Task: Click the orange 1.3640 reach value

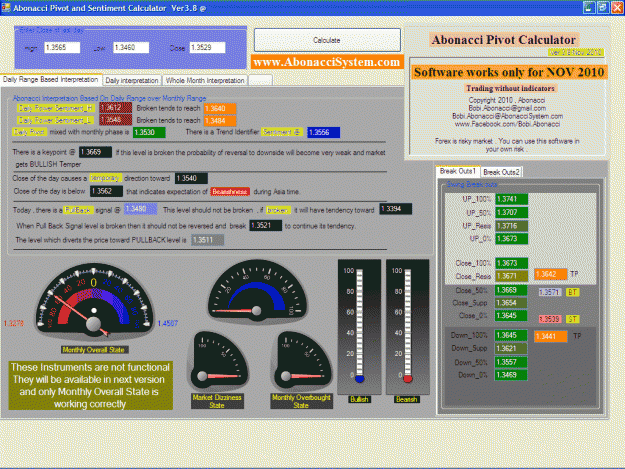Action: point(220,108)
